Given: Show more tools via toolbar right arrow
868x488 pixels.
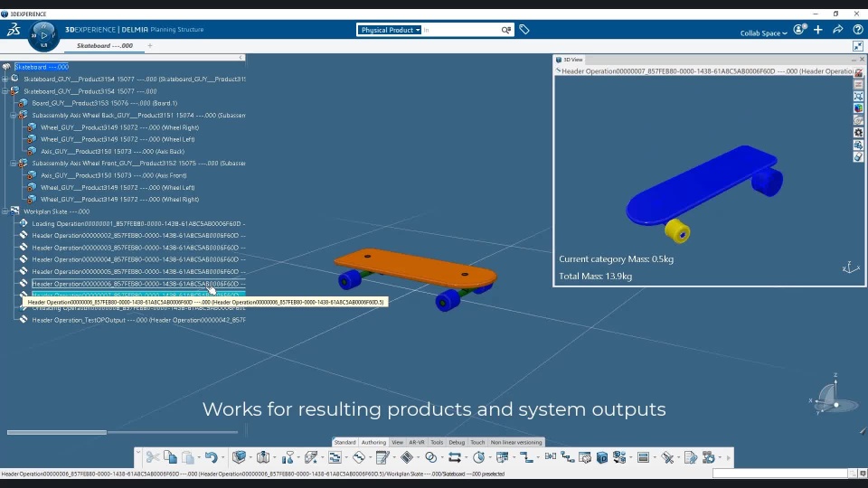Looking at the screenshot, I should point(728,457).
